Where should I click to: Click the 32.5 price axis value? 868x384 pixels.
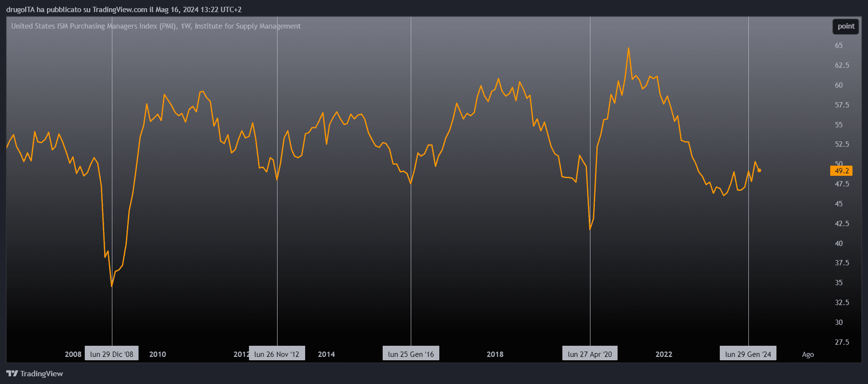[x=842, y=303]
